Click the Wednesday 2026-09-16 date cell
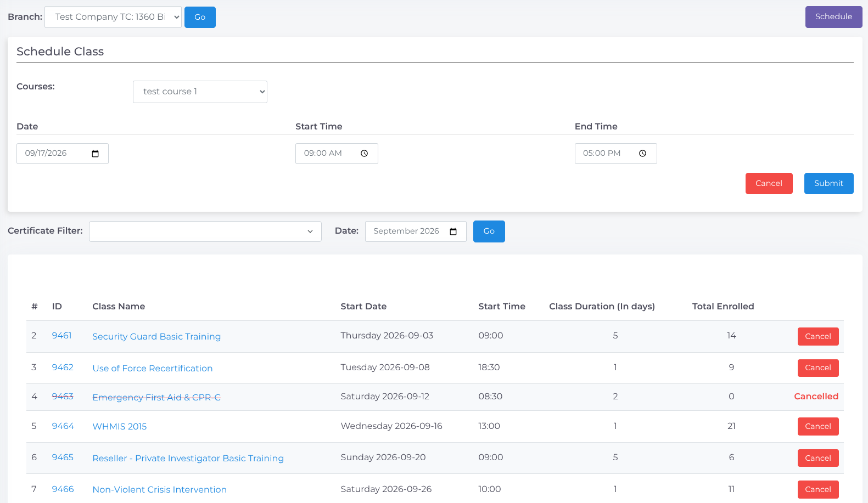The height and width of the screenshot is (503, 868). pos(391,426)
